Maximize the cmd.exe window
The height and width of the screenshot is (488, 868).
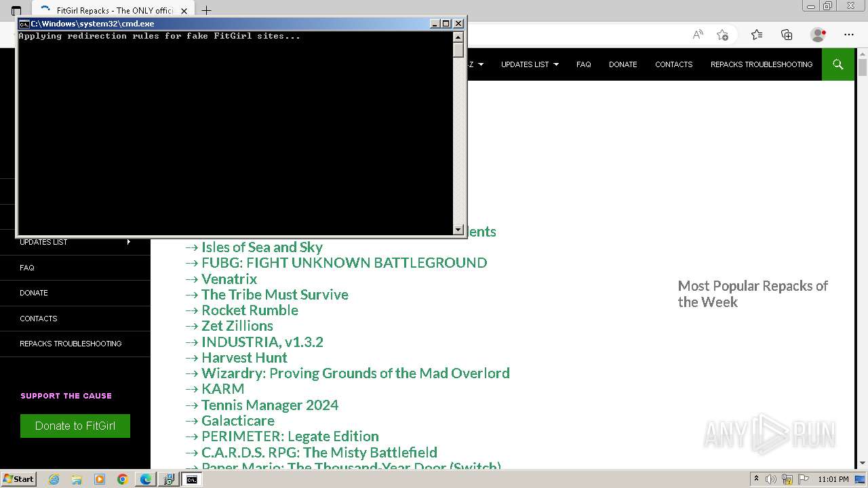446,24
